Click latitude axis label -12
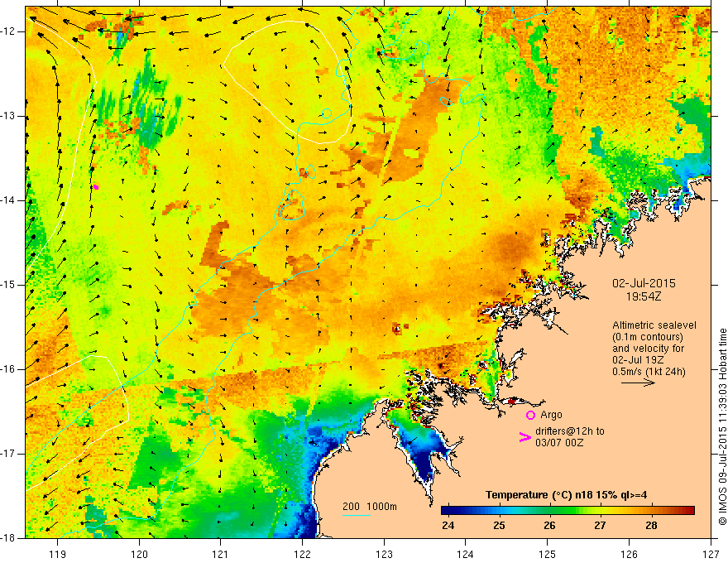728x563 pixels. click(x=8, y=31)
